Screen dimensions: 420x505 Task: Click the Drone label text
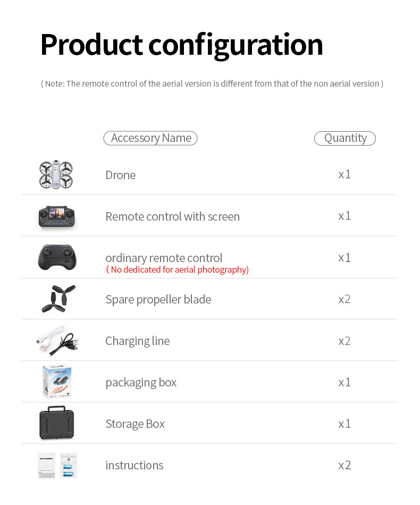[x=120, y=175]
